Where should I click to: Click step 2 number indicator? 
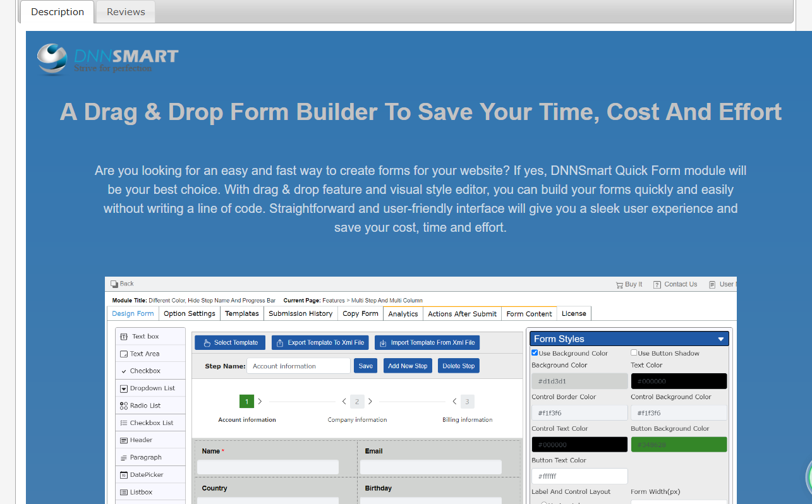click(x=357, y=401)
